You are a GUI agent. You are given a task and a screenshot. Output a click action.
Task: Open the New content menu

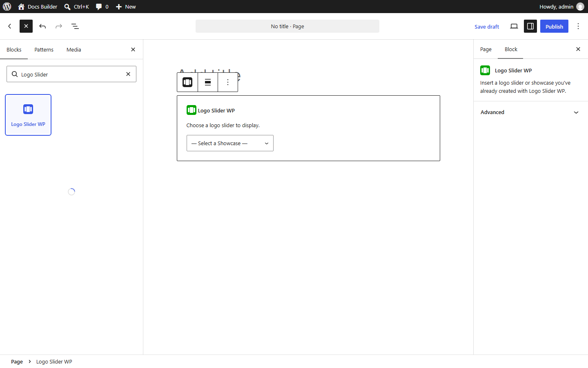pos(126,7)
